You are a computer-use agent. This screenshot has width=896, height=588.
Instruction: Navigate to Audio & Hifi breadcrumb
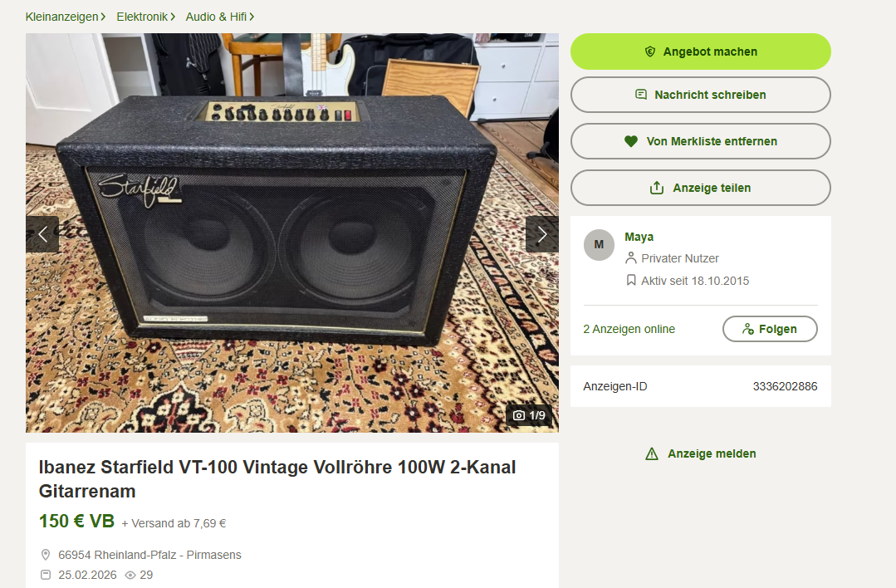(x=219, y=17)
